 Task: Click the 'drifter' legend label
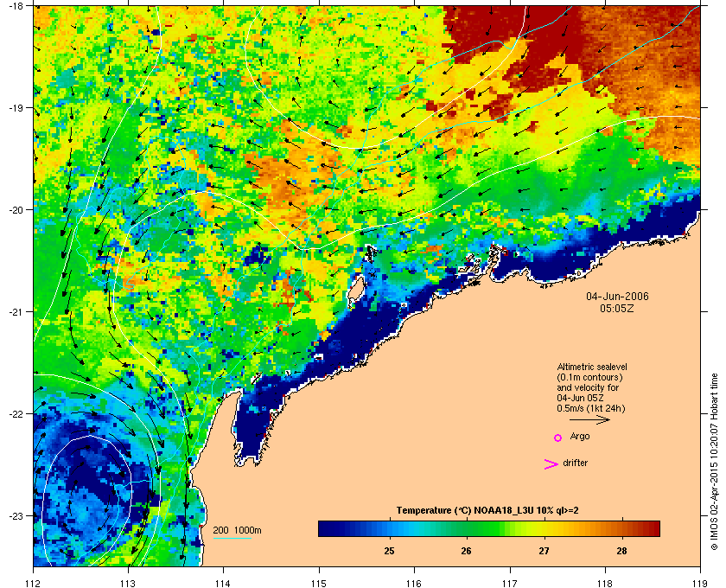575,463
